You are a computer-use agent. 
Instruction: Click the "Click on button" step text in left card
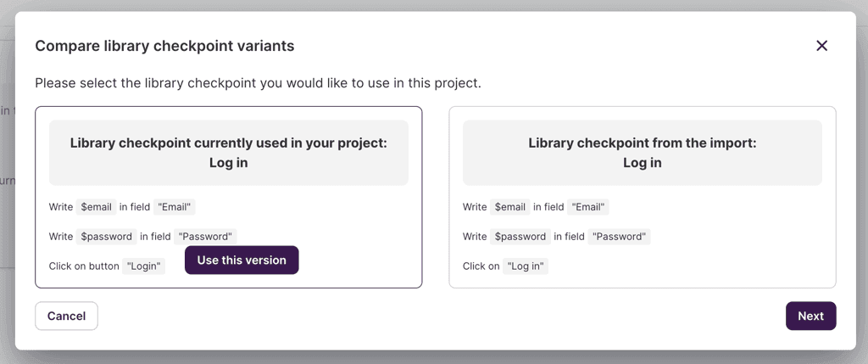(84, 266)
